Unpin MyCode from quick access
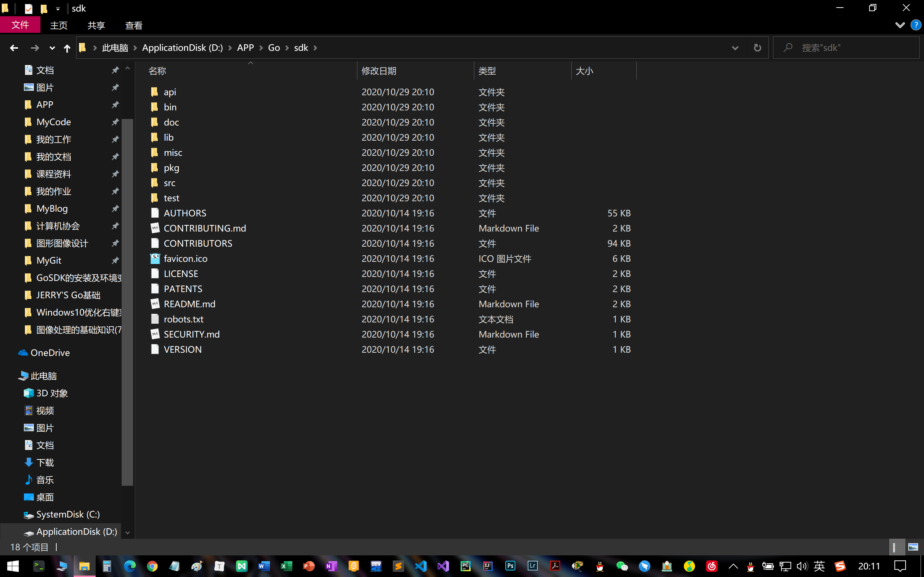The width and height of the screenshot is (924, 577). point(115,122)
